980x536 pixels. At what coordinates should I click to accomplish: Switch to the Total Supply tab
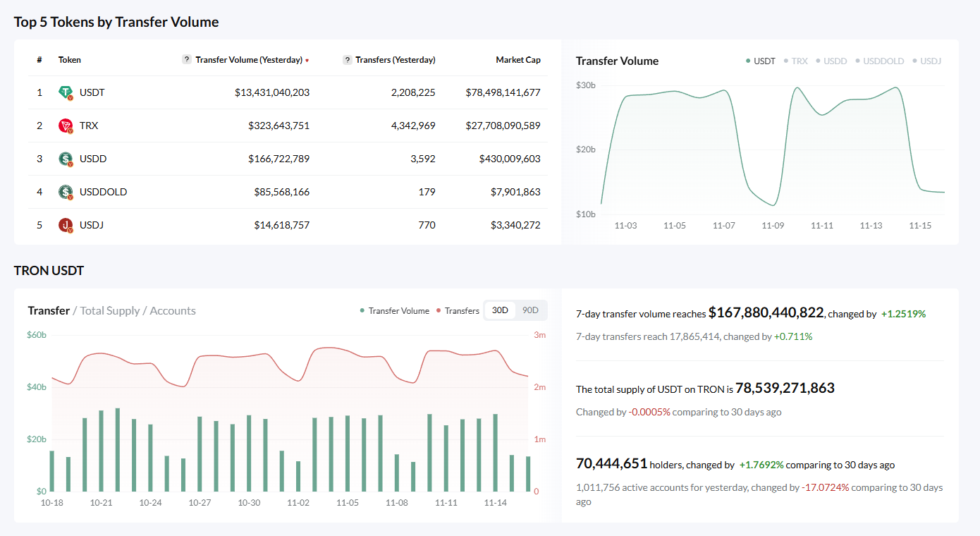pyautogui.click(x=109, y=311)
